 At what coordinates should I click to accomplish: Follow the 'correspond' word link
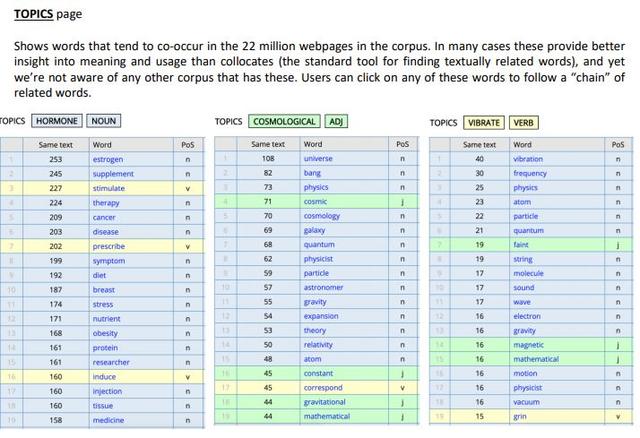point(323,388)
